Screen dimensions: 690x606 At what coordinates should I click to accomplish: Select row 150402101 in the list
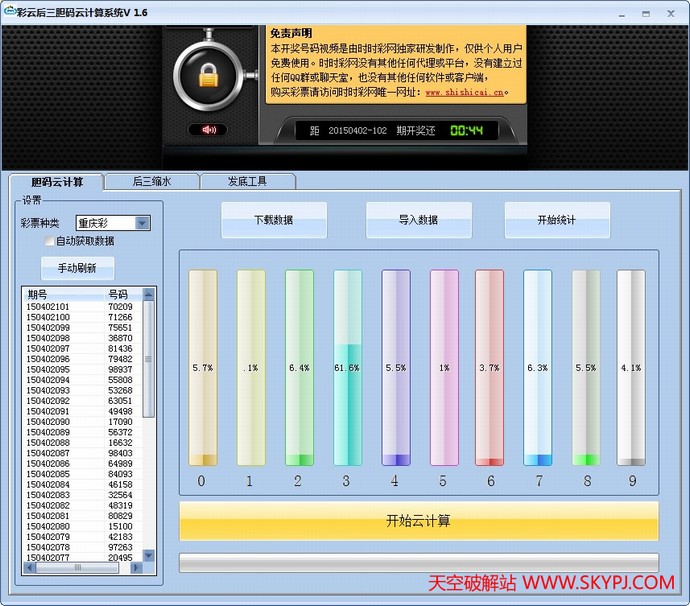coord(48,307)
